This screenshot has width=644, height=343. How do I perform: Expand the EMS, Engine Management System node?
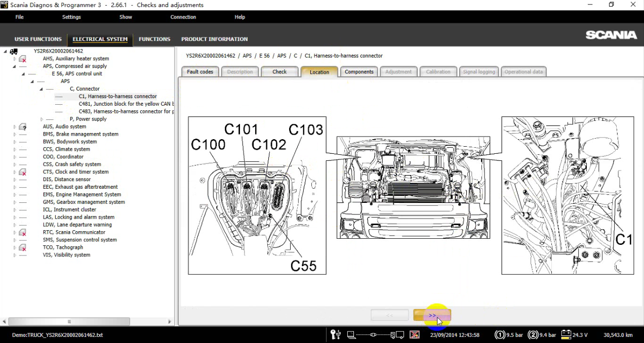[x=15, y=194]
